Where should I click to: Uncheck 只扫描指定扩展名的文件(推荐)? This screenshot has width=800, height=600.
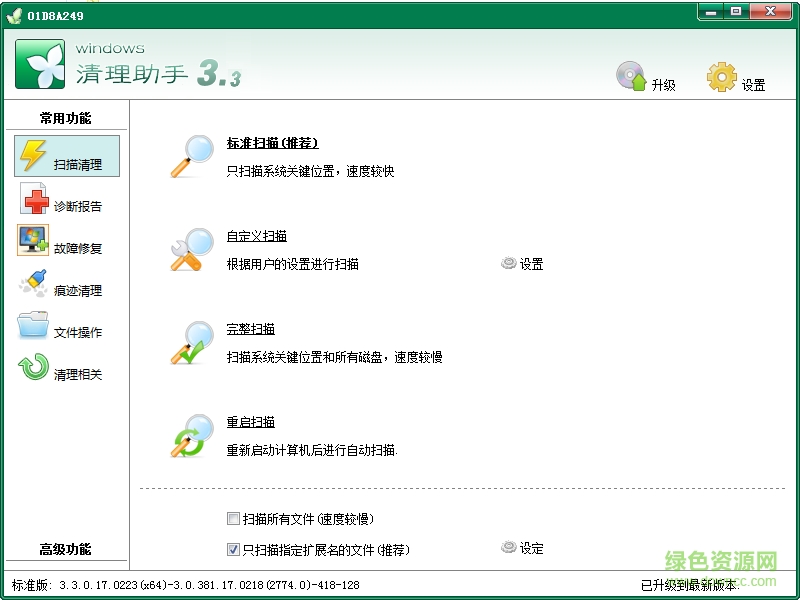click(x=227, y=547)
